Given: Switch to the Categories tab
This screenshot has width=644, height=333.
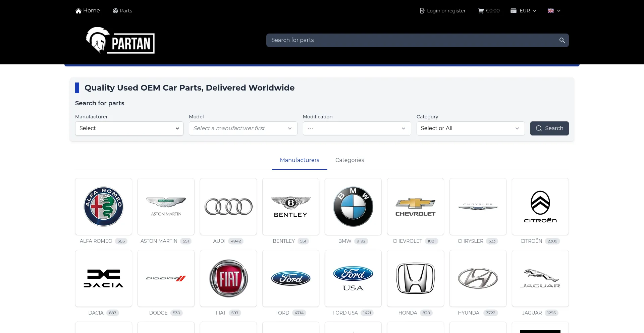Looking at the screenshot, I should coord(350,160).
